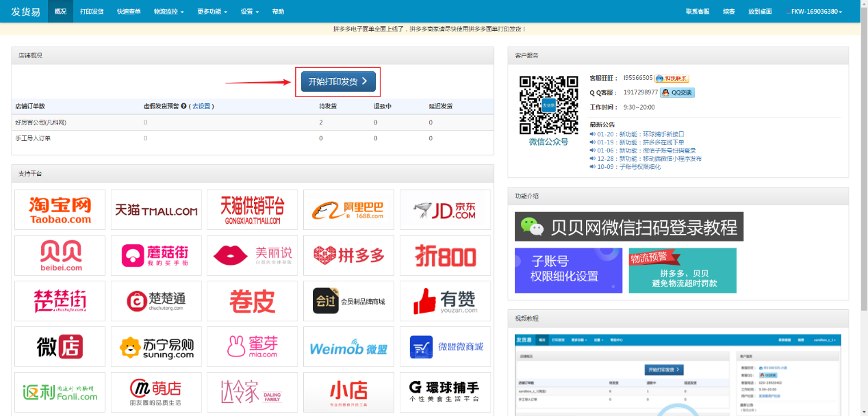868x416 pixels.
Task: Open the 快速查单 menu item
Action: pyautogui.click(x=129, y=12)
